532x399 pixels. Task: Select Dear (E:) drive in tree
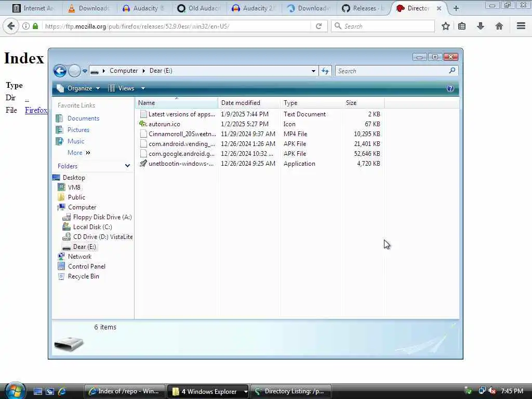tap(85, 247)
